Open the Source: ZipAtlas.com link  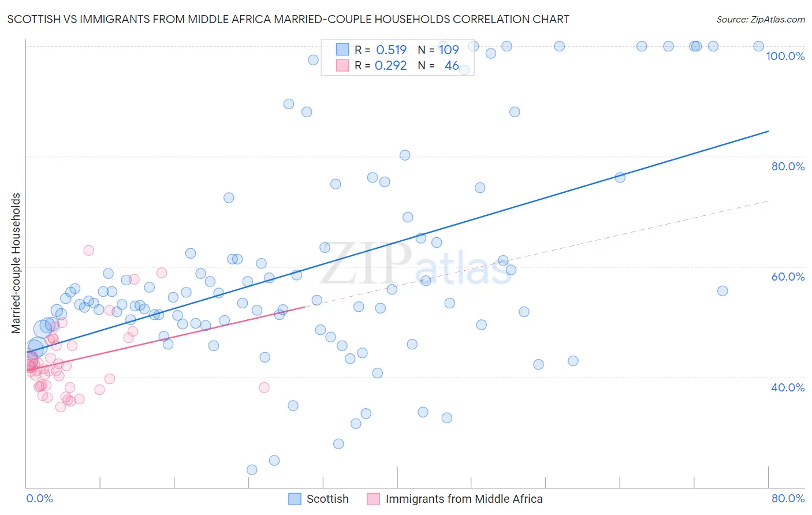[x=760, y=20]
